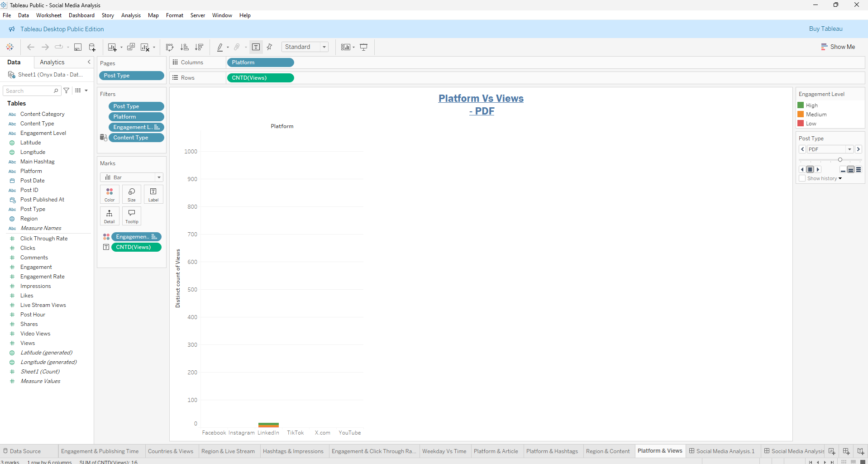Click the Redo forward arrow

coord(45,47)
